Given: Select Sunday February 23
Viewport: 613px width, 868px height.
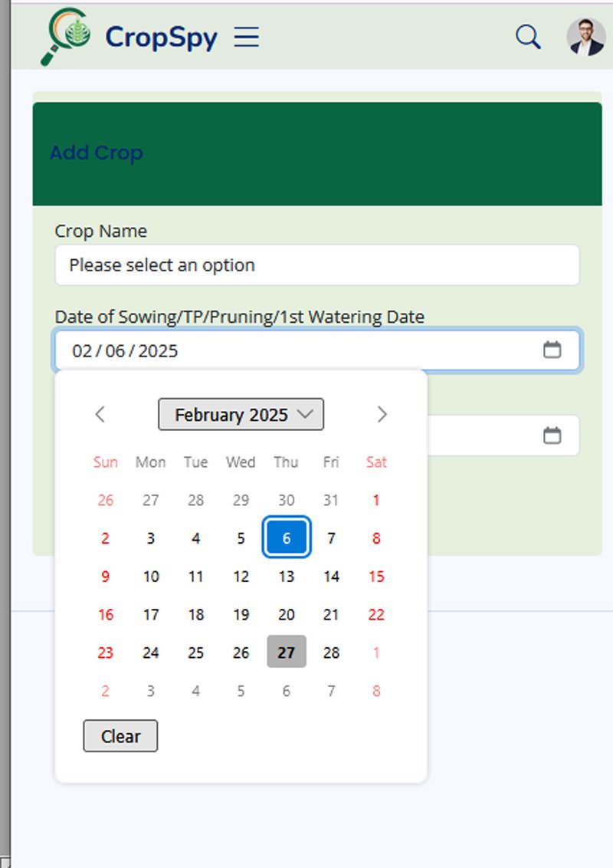Looking at the screenshot, I should [x=105, y=652].
